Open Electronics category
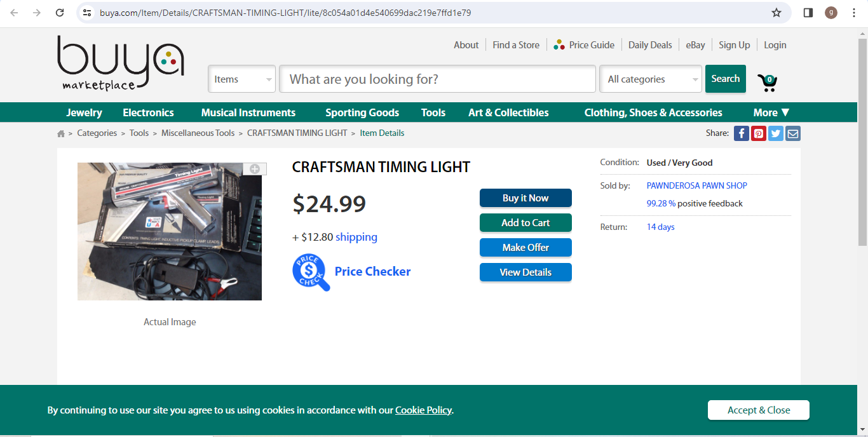 pyautogui.click(x=148, y=112)
